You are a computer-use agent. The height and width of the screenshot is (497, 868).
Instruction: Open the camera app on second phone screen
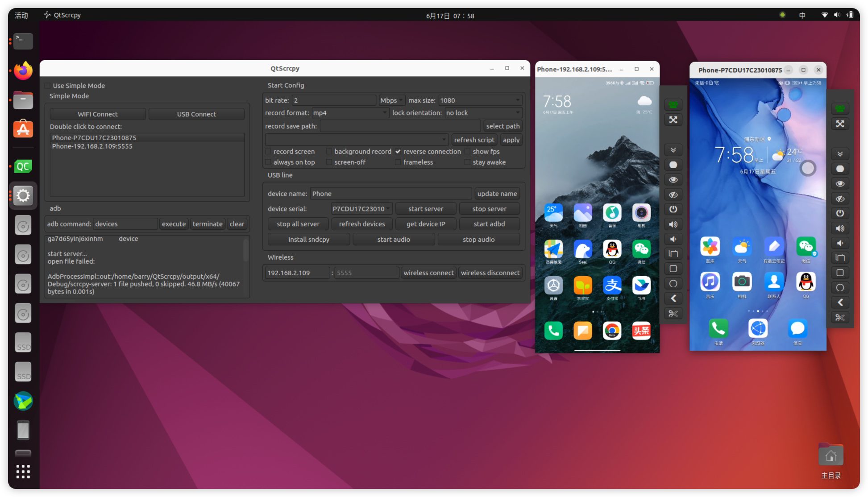tap(742, 282)
